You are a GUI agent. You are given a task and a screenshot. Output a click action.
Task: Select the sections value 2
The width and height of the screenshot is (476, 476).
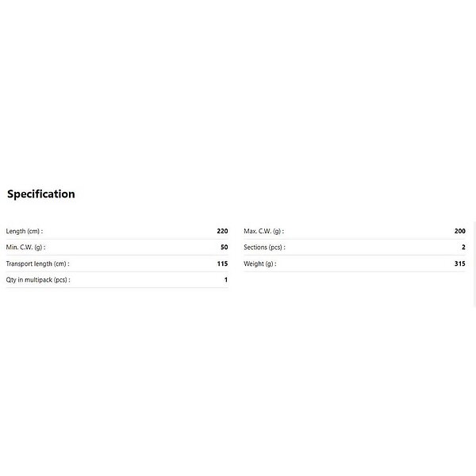click(463, 248)
